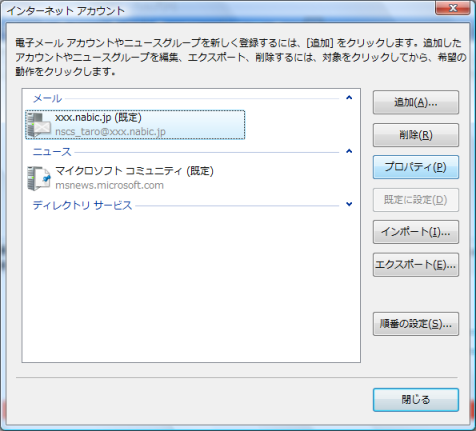Click the ニュース group header label

52,152
